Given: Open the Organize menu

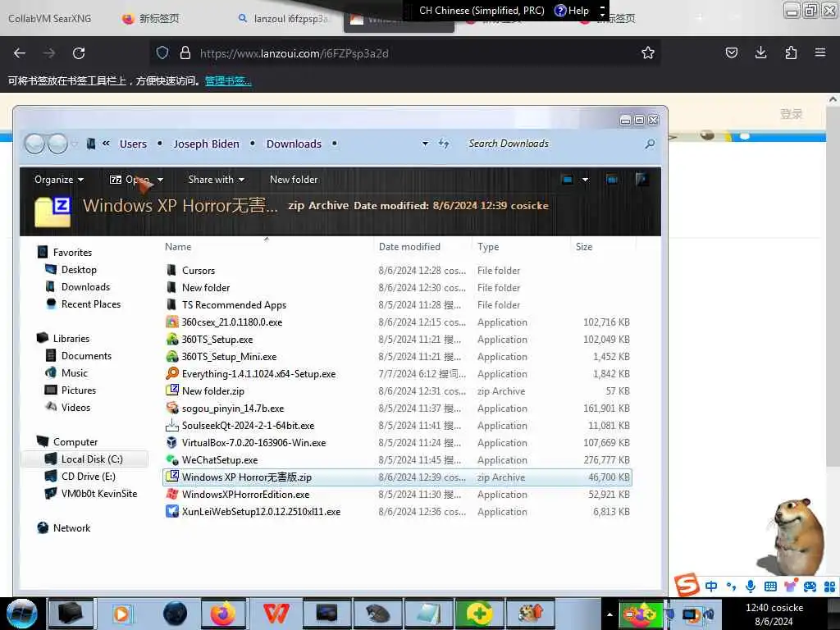Looking at the screenshot, I should coord(59,180).
